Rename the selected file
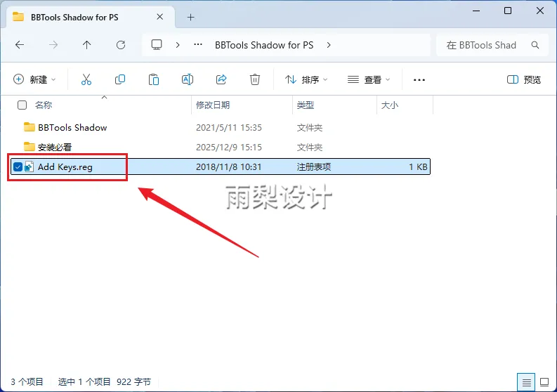The image size is (557, 392). (x=188, y=79)
